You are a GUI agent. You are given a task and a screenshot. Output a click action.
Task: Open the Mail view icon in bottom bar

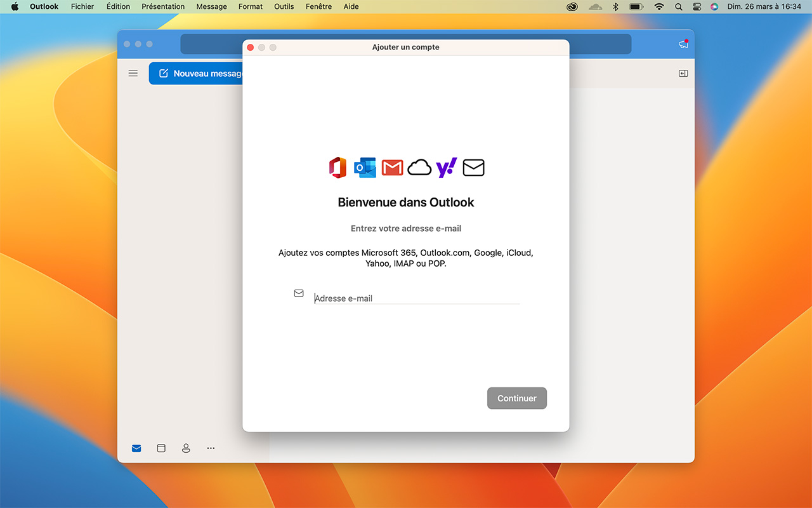[136, 448]
